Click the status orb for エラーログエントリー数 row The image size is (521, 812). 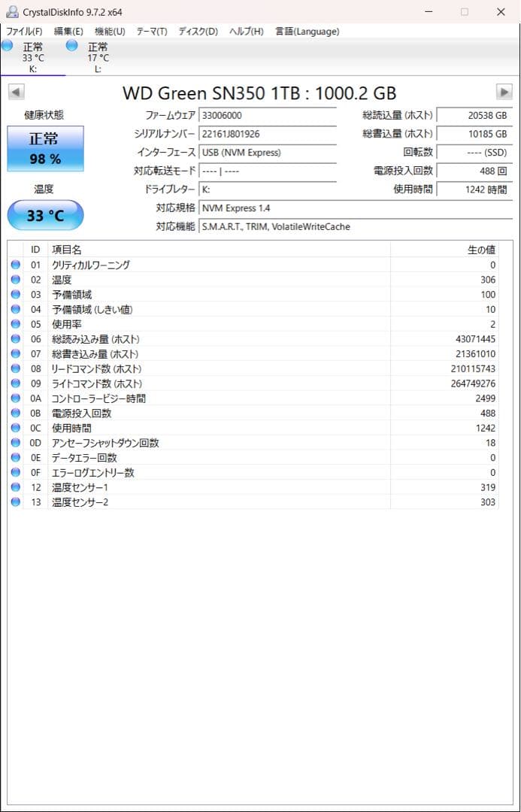(x=16, y=472)
